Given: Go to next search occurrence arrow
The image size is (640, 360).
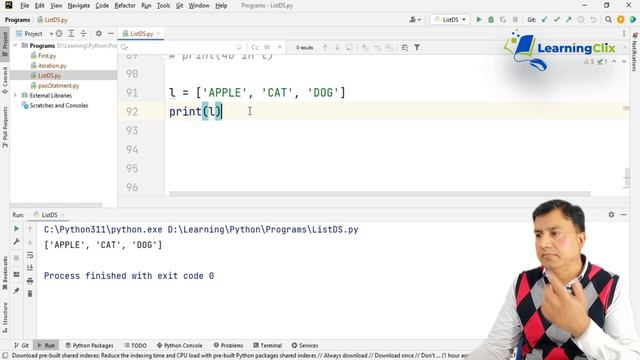Looking at the screenshot, I should 337,47.
